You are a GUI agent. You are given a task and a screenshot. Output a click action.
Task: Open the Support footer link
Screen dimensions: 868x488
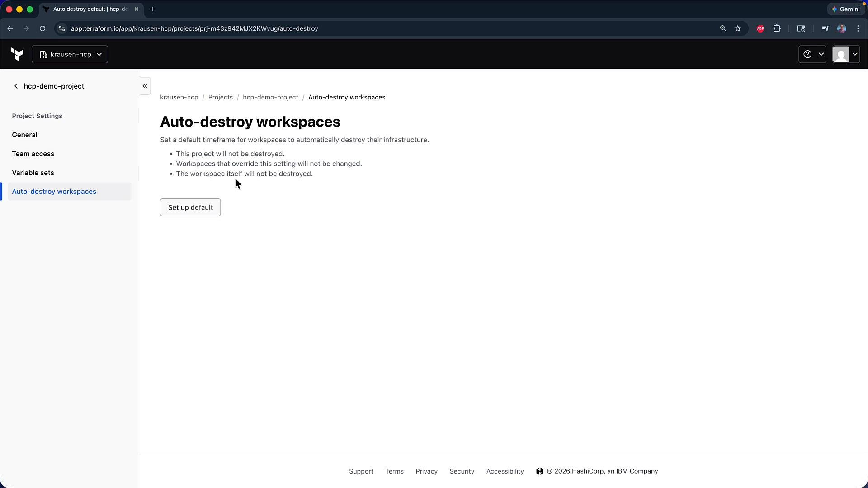(361, 471)
